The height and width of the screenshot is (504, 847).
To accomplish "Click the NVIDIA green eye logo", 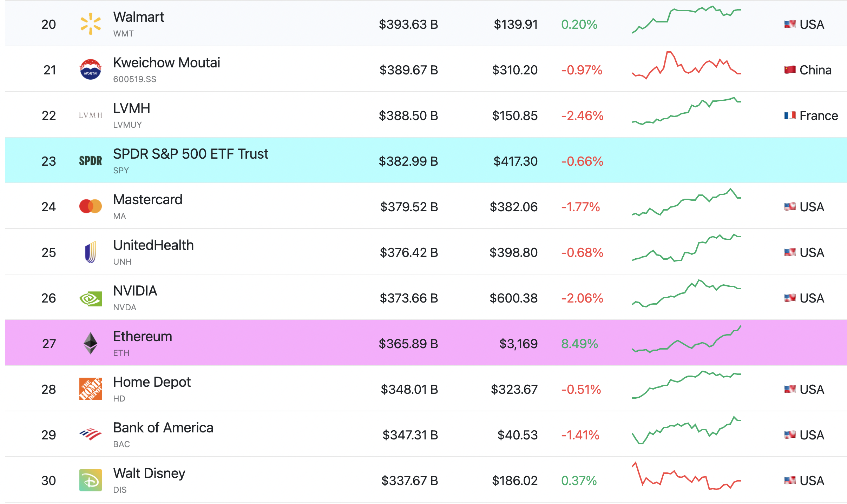I will tap(91, 299).
